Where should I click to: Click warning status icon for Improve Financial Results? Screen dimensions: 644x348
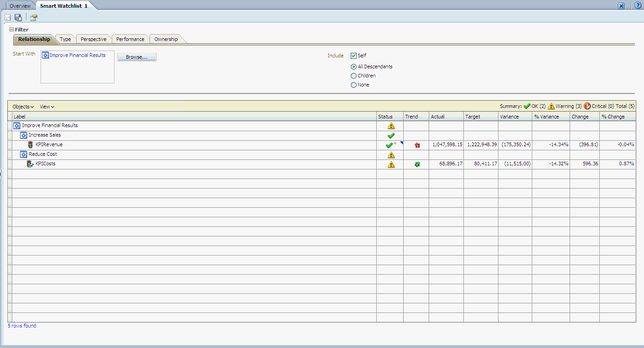[x=391, y=126]
